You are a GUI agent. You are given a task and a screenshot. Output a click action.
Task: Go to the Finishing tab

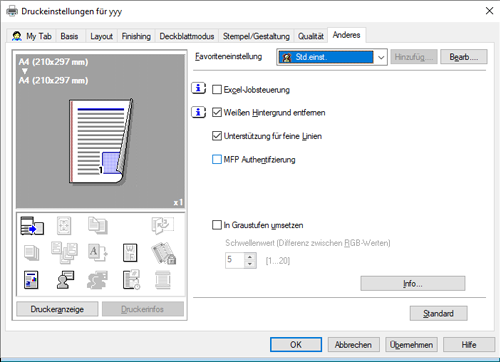[136, 36]
